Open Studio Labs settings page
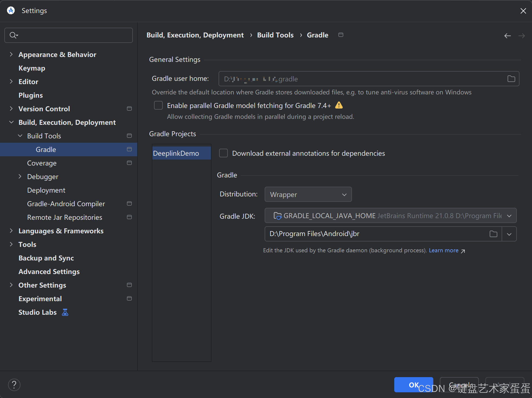Screen dimensions: 532x398 37,312
